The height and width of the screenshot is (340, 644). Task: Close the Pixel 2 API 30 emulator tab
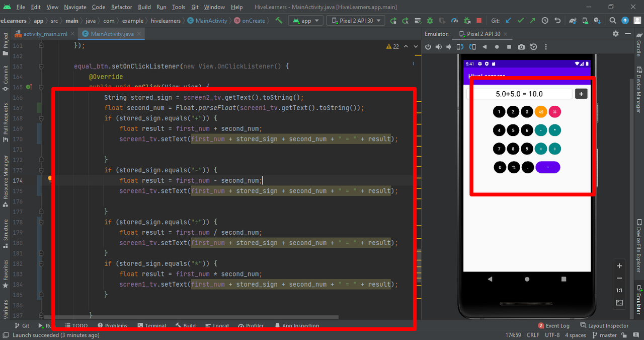click(x=506, y=34)
